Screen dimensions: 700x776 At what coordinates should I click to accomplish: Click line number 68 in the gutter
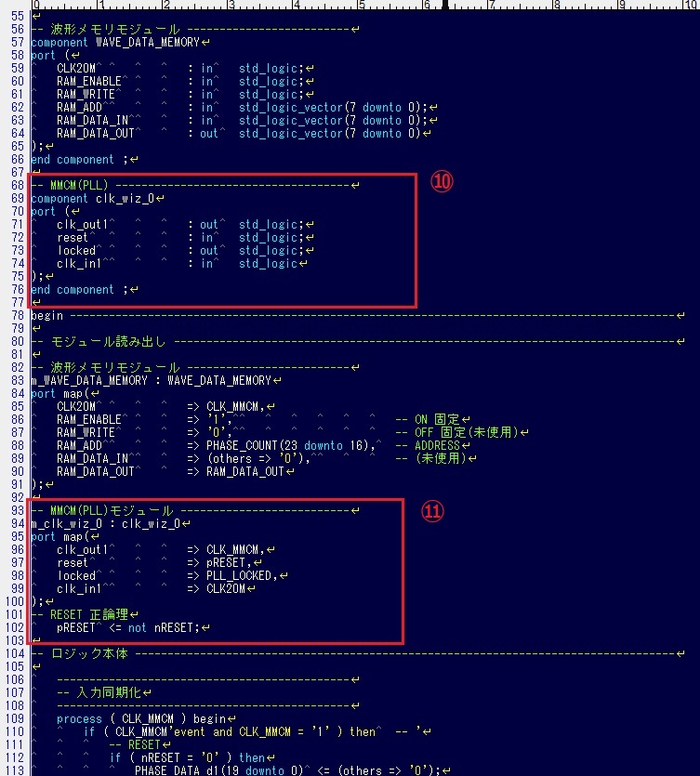[18, 185]
